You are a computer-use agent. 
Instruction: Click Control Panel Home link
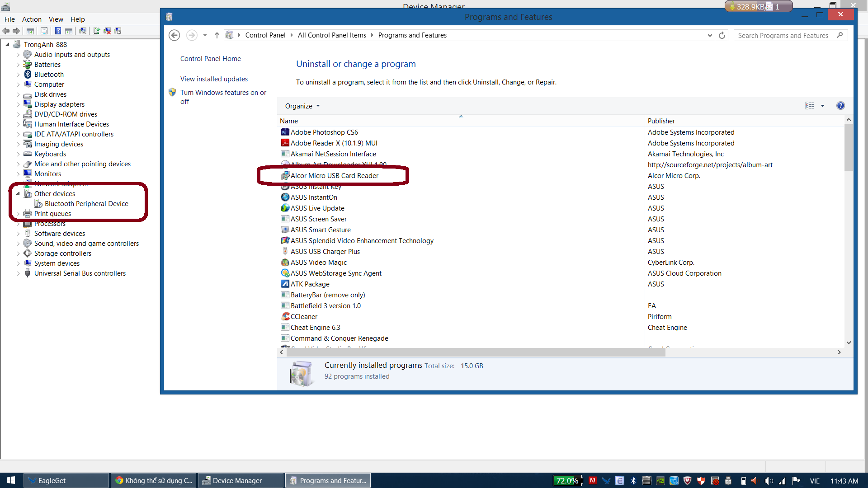(211, 59)
